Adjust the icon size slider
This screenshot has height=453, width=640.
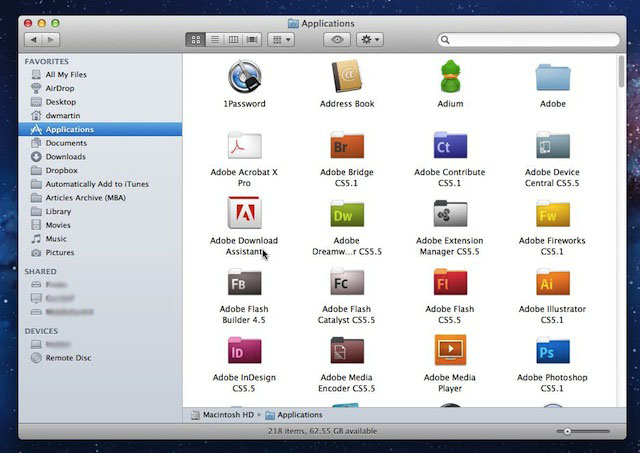(567, 431)
